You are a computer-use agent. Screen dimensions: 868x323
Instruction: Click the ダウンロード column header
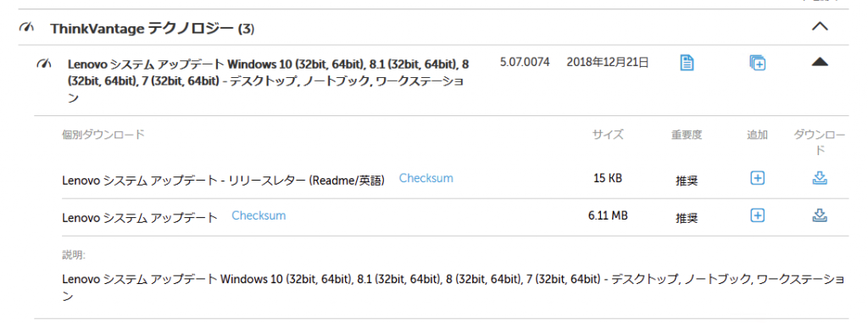coord(820,142)
